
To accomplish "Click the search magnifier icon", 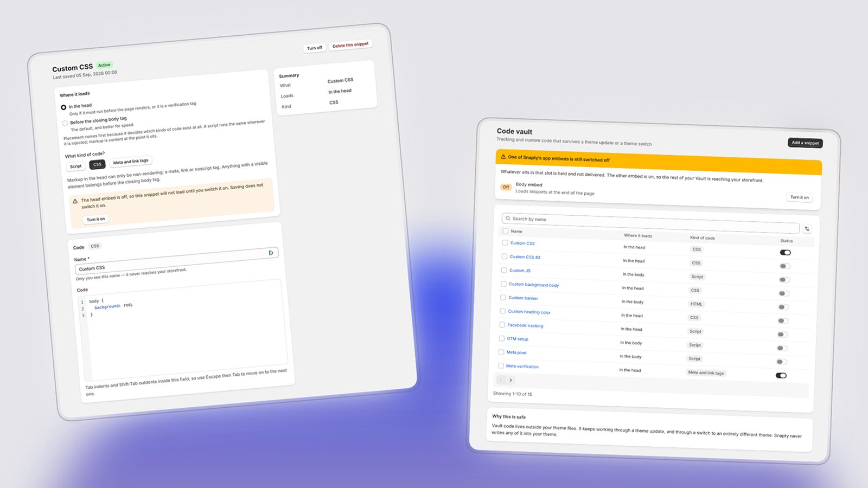I will tap(508, 219).
